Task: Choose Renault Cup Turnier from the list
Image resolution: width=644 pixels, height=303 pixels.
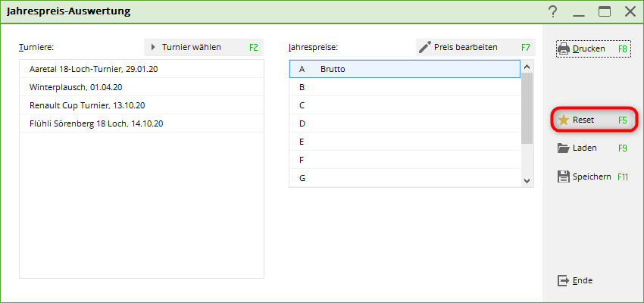Action: coord(87,105)
